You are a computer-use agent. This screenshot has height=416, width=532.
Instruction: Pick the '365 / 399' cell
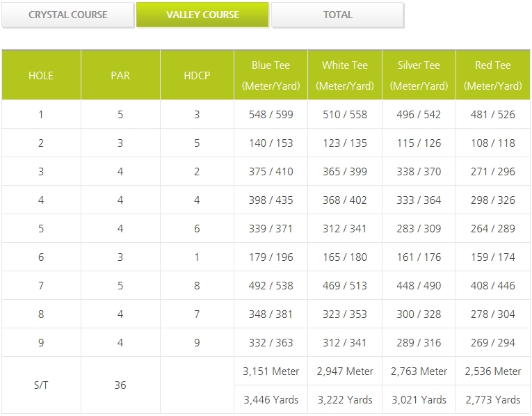click(345, 172)
